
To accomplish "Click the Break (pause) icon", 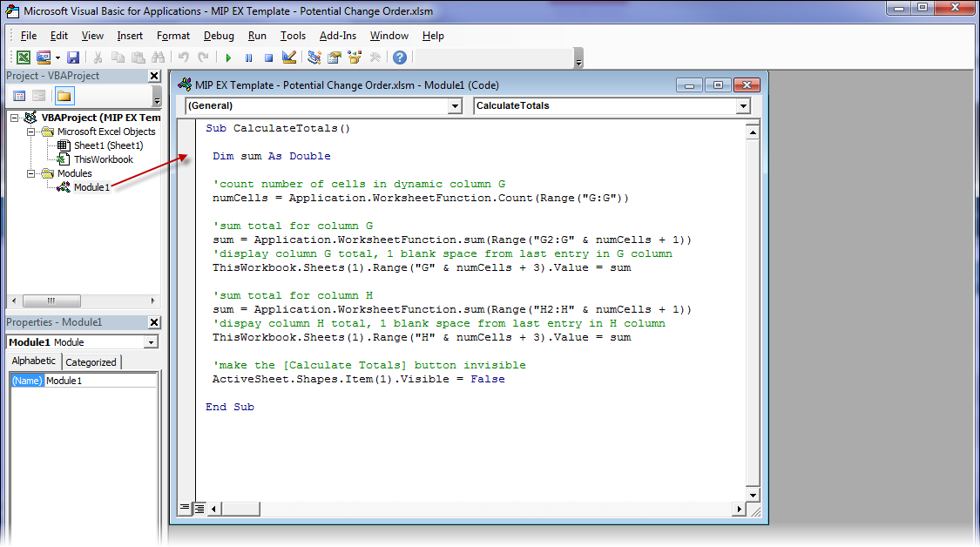I will 249,57.
